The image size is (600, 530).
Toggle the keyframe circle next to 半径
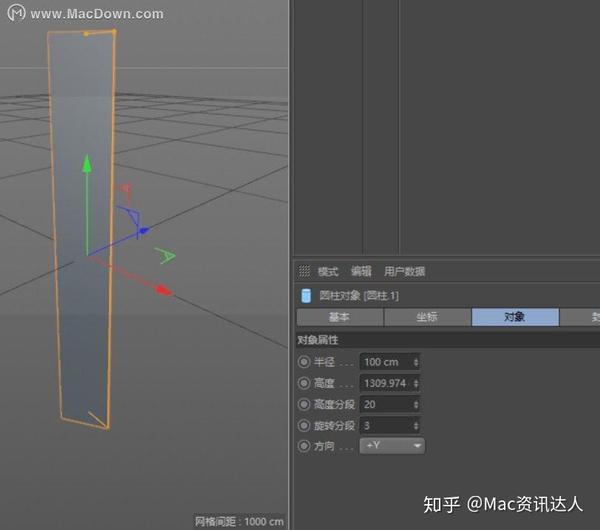(x=304, y=361)
